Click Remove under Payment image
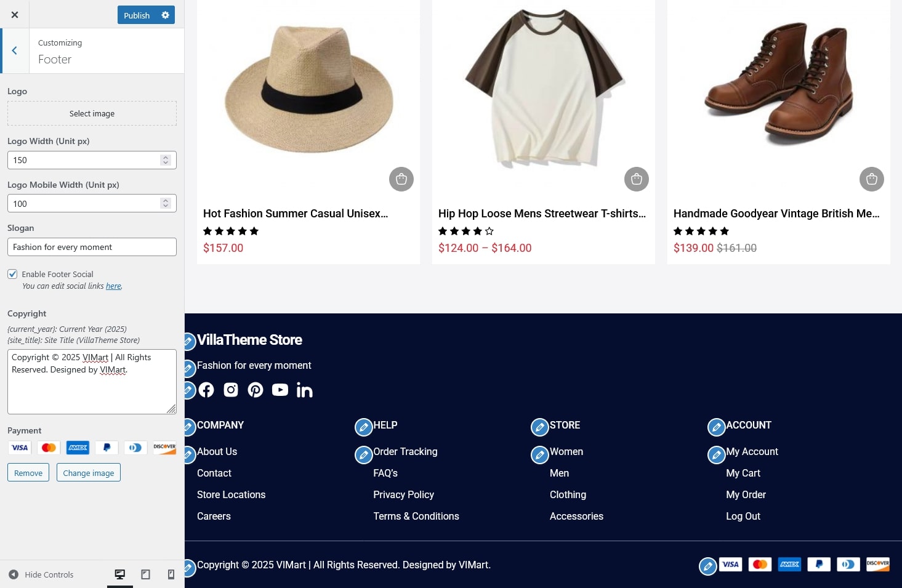The height and width of the screenshot is (588, 902). click(28, 473)
